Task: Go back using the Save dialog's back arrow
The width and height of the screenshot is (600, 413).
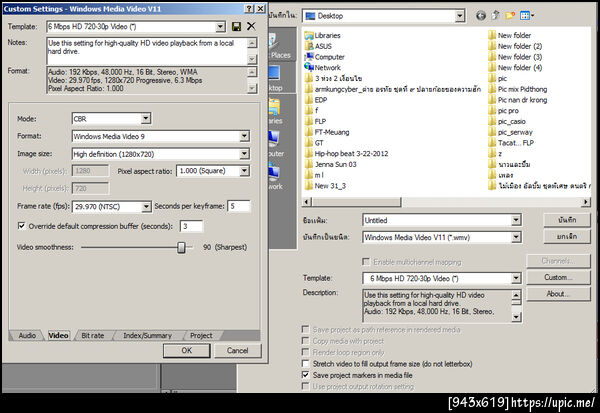Action: [x=481, y=16]
